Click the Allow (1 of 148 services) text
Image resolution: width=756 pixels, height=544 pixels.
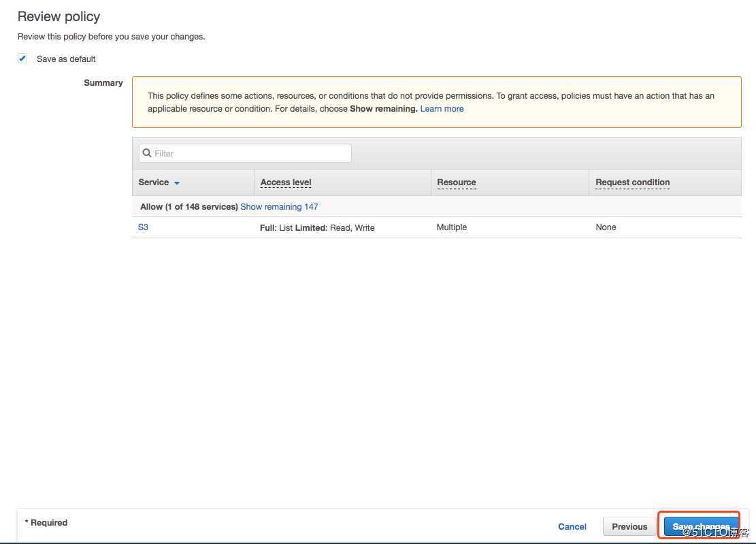[189, 206]
